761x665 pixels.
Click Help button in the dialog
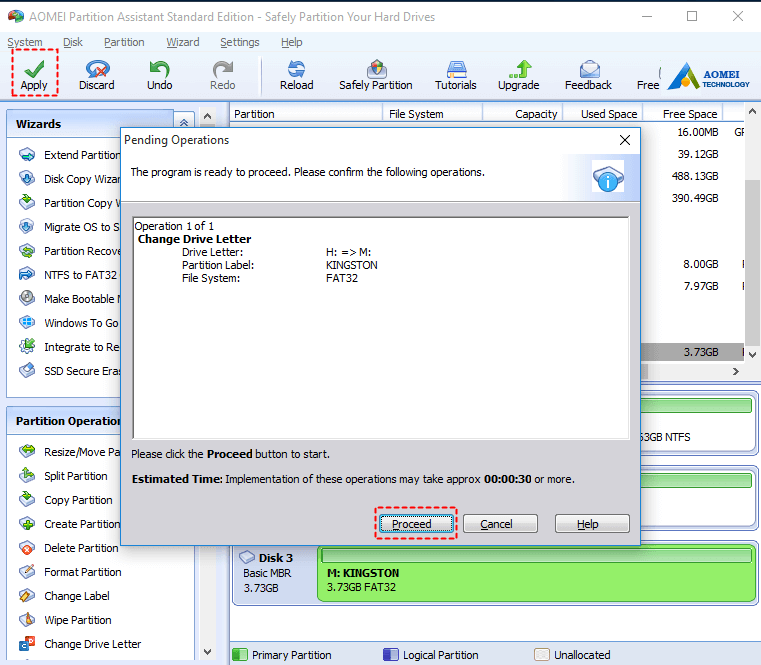592,524
